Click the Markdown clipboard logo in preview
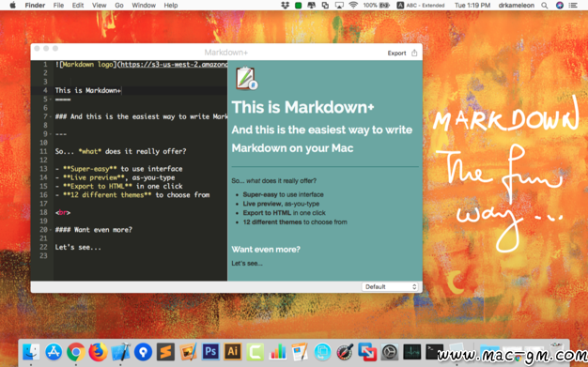 click(246, 78)
